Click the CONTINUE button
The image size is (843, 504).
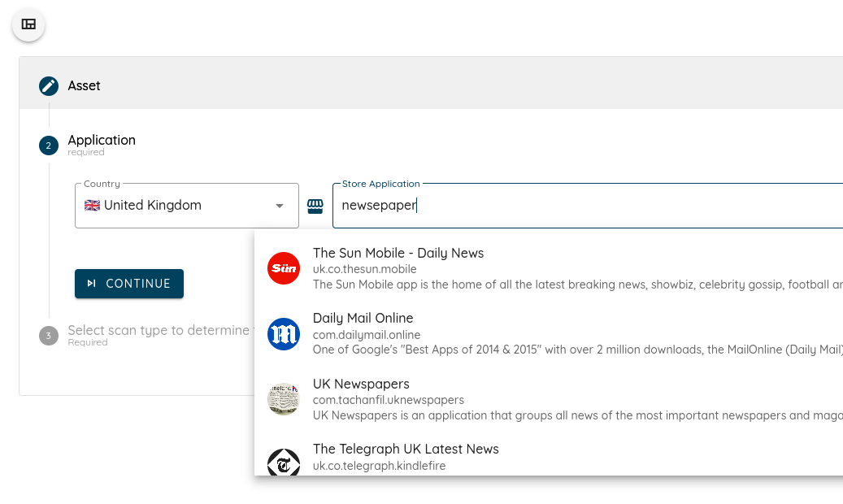click(129, 284)
